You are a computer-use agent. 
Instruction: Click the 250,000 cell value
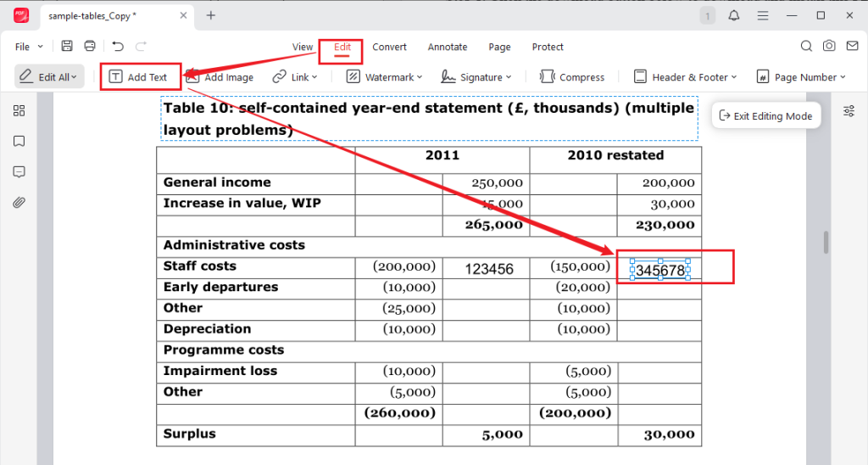[497, 183]
